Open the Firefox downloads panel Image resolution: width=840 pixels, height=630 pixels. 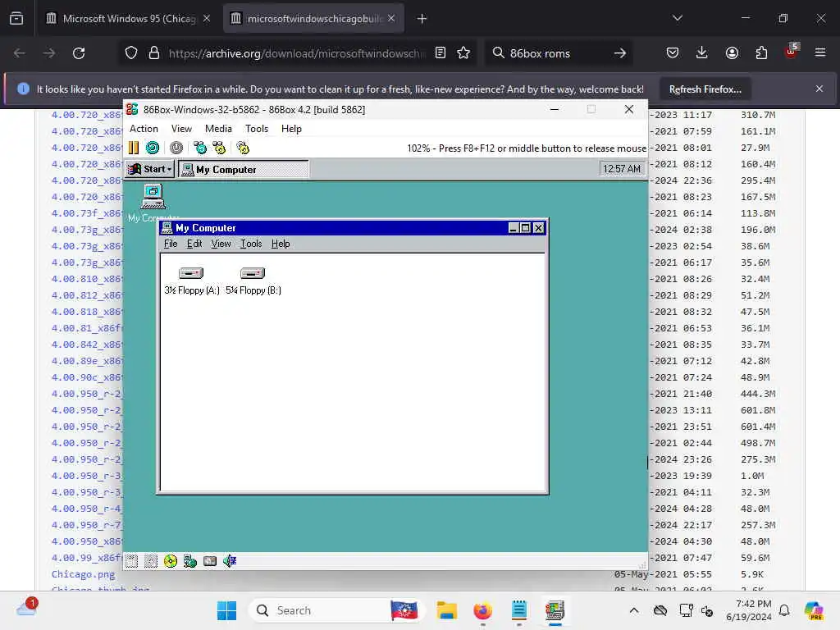coord(702,53)
